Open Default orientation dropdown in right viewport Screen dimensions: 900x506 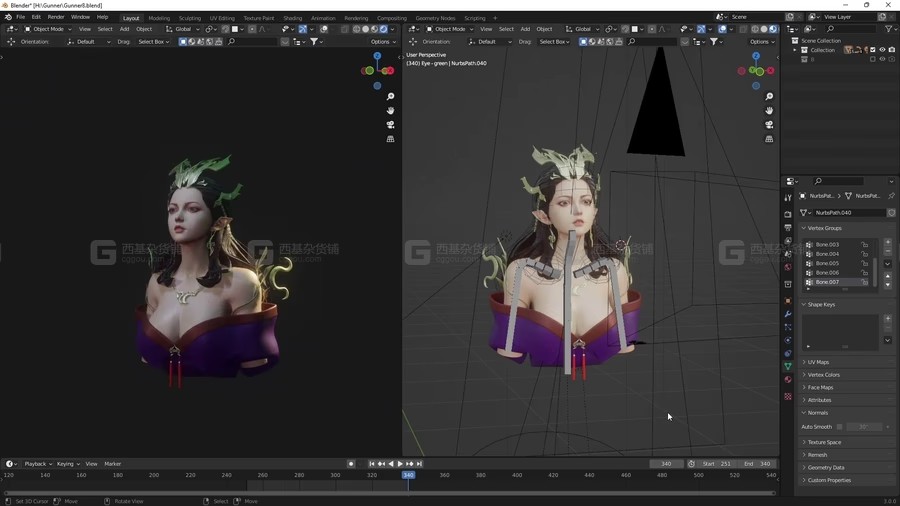click(x=490, y=41)
